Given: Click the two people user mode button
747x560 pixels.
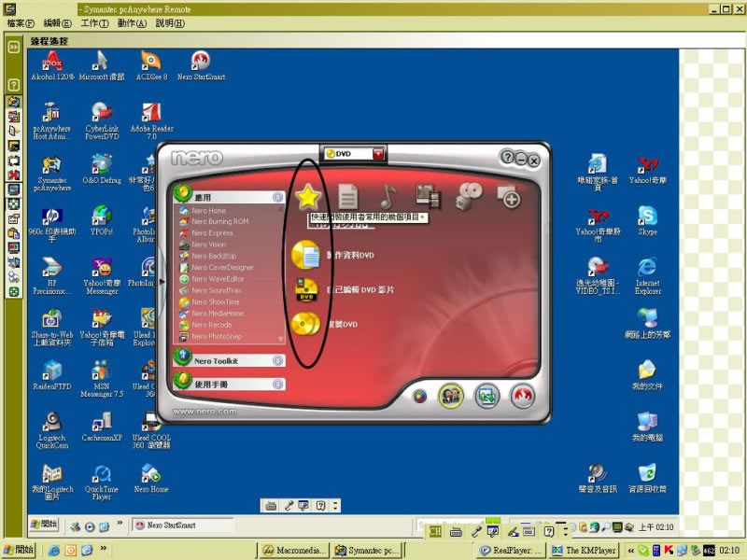Looking at the screenshot, I should tap(451, 395).
